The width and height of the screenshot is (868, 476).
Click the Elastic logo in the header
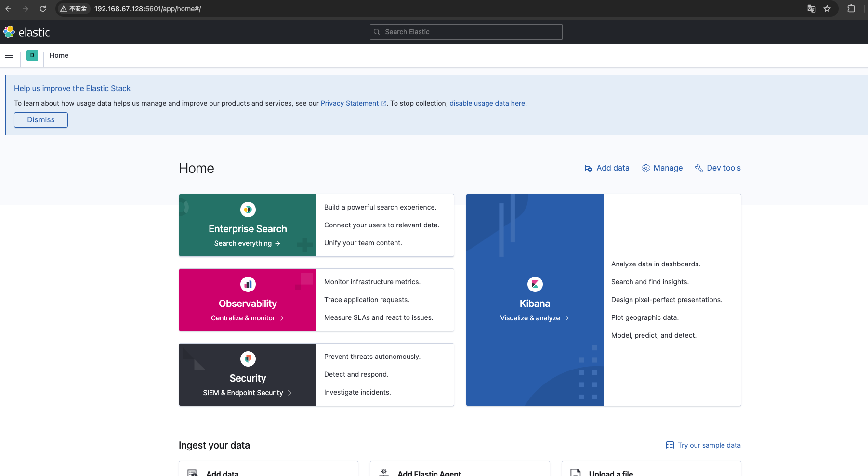(26, 32)
